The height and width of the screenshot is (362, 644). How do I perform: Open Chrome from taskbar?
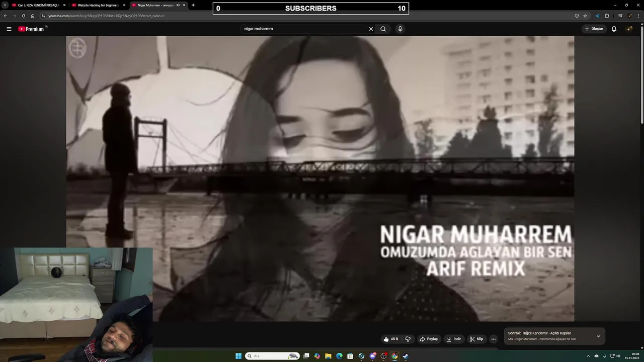coord(394,356)
